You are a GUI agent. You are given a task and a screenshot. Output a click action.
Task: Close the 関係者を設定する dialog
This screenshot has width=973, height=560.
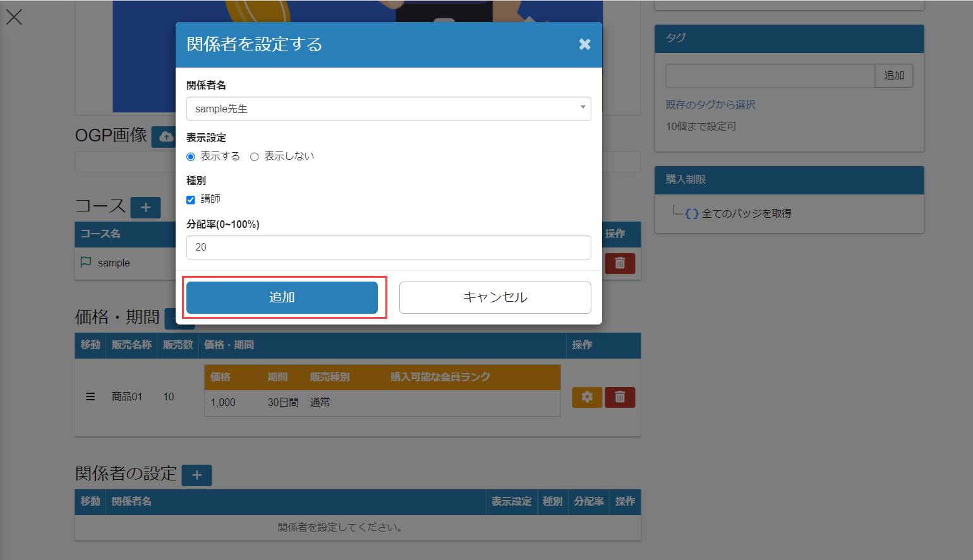click(x=584, y=44)
